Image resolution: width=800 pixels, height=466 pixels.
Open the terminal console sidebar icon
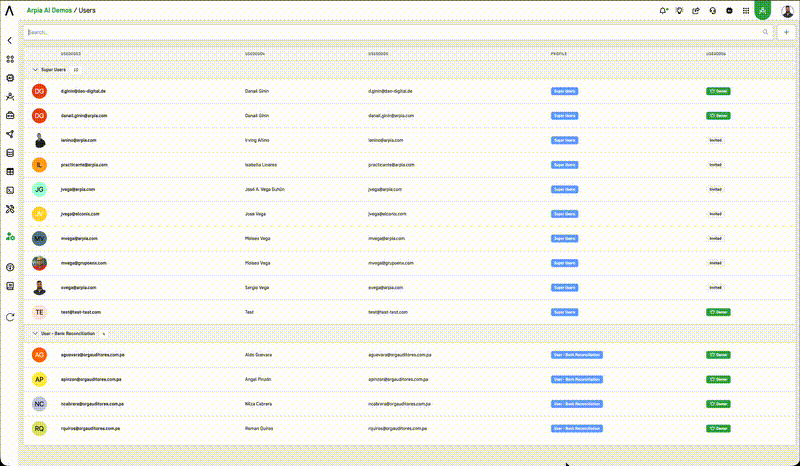[10, 190]
